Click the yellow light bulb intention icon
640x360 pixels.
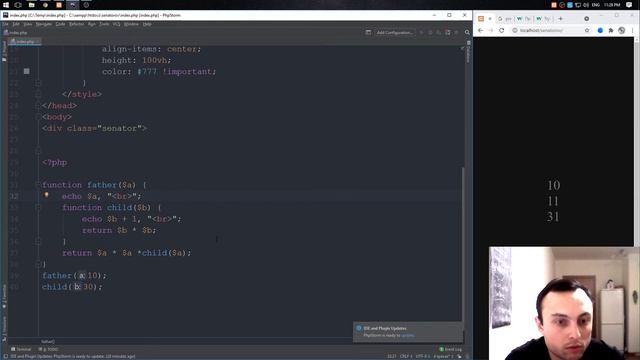[x=47, y=196]
